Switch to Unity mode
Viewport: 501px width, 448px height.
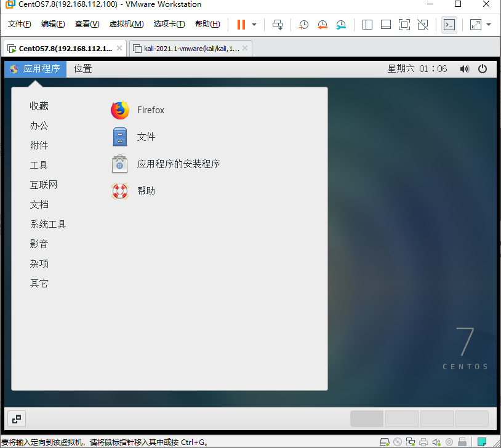[x=423, y=25]
